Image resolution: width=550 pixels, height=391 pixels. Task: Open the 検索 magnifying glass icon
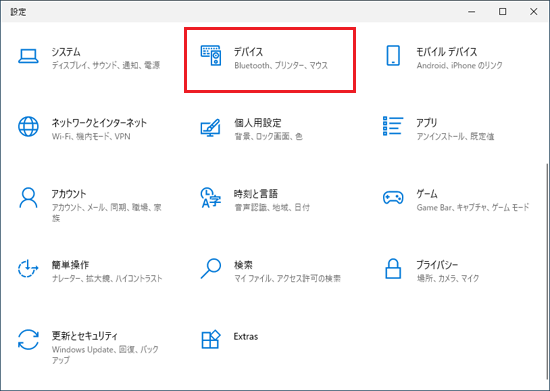tap(210, 269)
